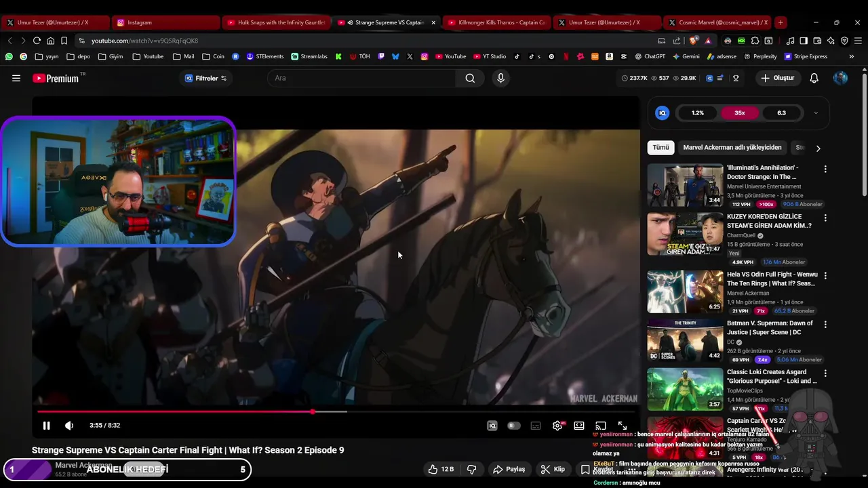
Task: Open options for KUZEY KORE'DEN GİZLİCE video
Action: 825,218
